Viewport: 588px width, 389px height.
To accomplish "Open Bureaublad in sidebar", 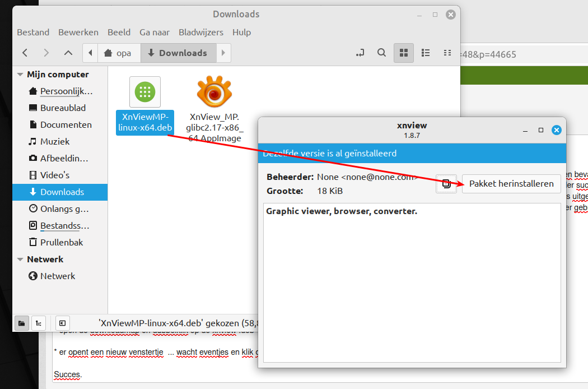I will 60,108.
